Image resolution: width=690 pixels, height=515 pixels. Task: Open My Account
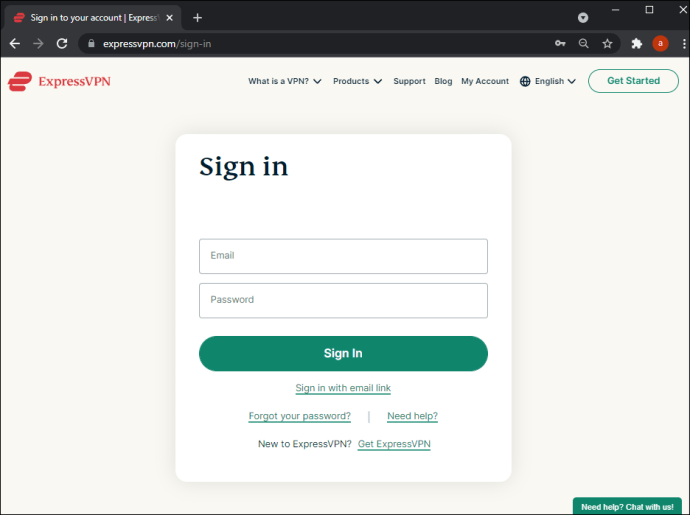pos(485,81)
